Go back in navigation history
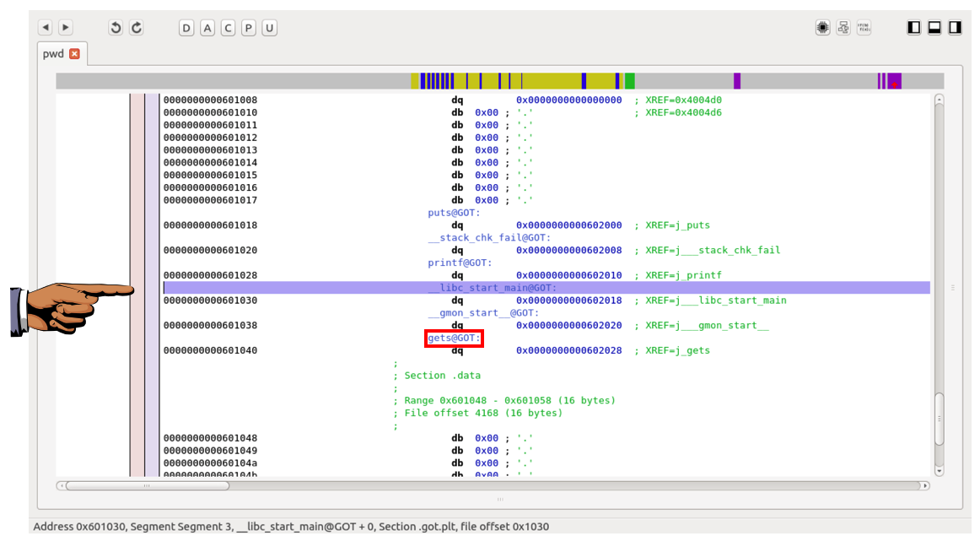The height and width of the screenshot is (547, 980). tap(46, 28)
